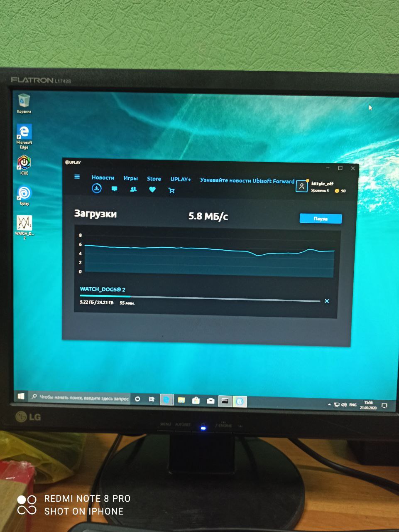This screenshot has height=532, width=399.
Task: Open the Windows Start menu
Action: (x=21, y=397)
